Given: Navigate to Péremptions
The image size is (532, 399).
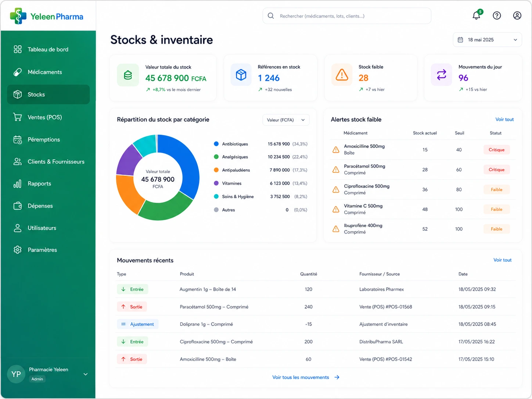Looking at the screenshot, I should click(x=48, y=140).
